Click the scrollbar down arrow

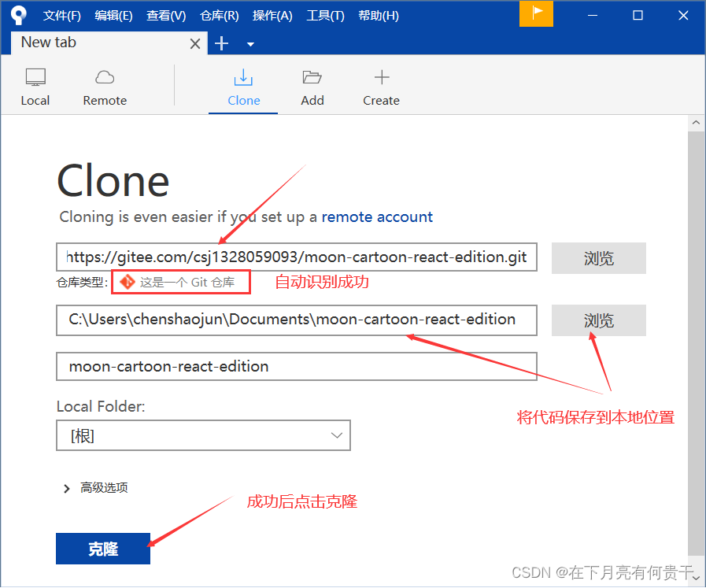696,577
